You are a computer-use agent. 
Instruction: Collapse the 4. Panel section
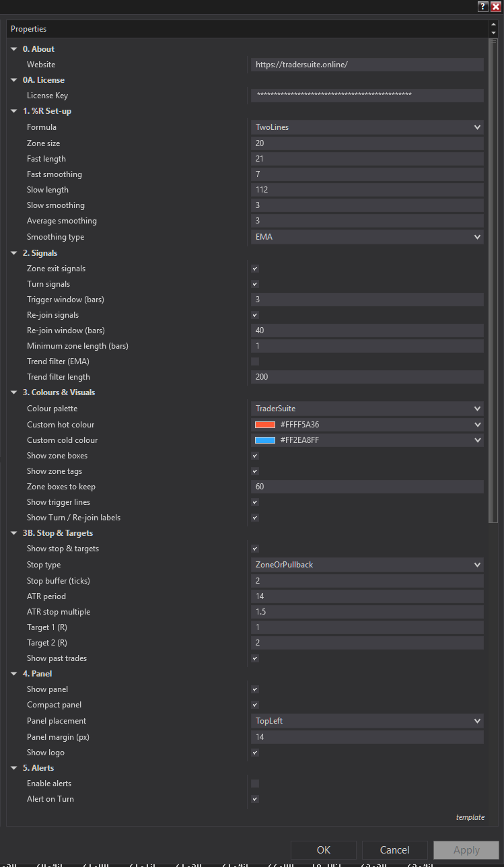coord(14,674)
